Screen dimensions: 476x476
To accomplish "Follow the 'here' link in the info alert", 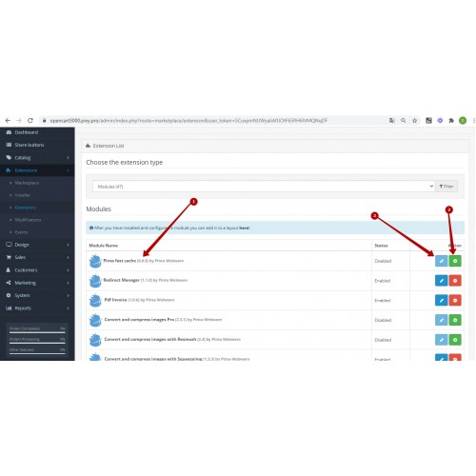I will (x=244, y=228).
